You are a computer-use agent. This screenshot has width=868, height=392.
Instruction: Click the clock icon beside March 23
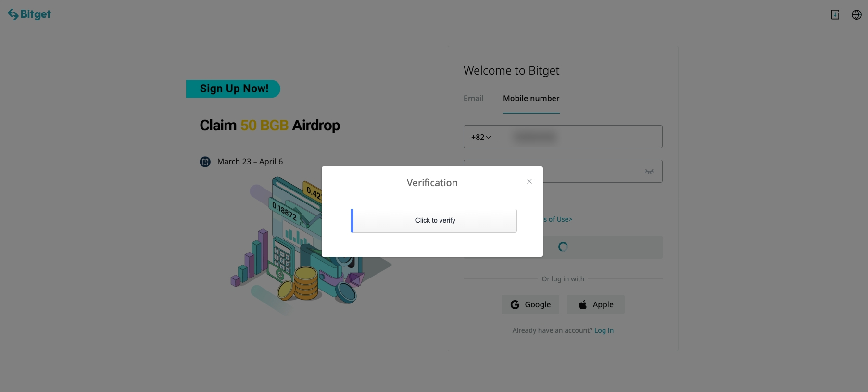[205, 162]
